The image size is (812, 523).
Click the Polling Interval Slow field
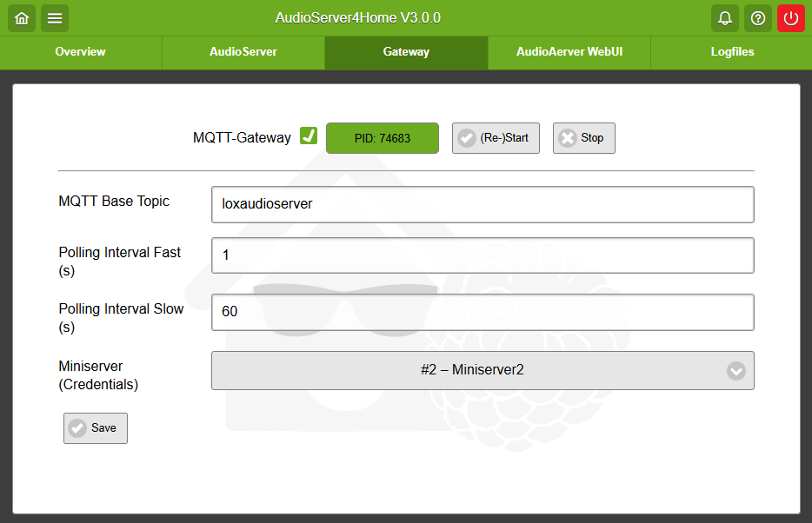point(483,313)
